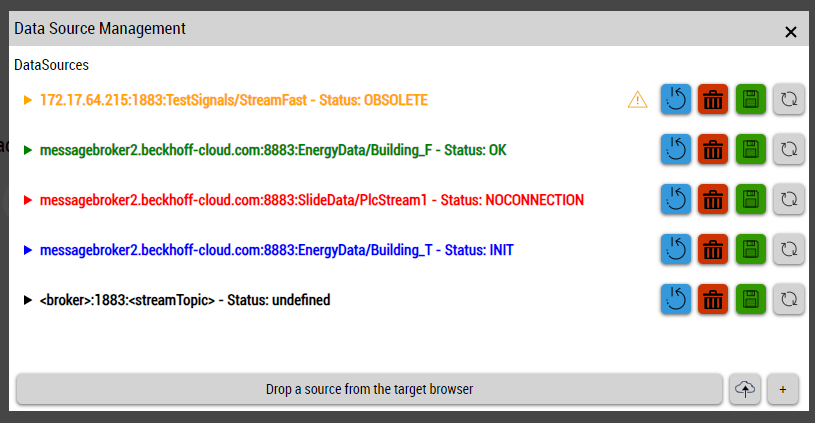Select the SlideData/PlcStream1 NOCONNECTION entry text
This screenshot has width=815, height=423.
point(311,200)
